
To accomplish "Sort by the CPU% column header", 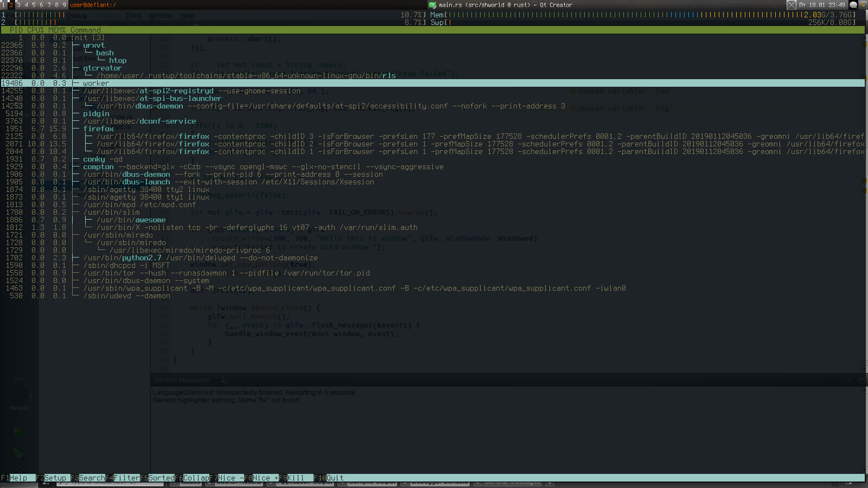I will (35, 30).
